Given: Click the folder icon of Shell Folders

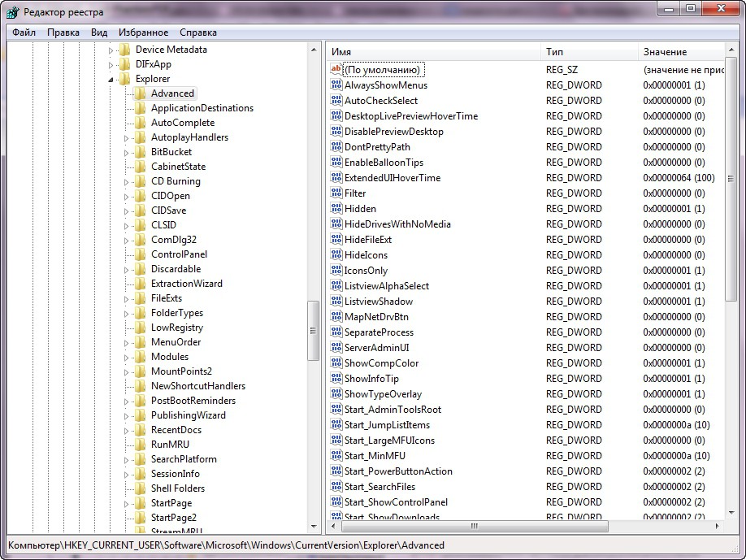Looking at the screenshot, I should click(x=141, y=488).
